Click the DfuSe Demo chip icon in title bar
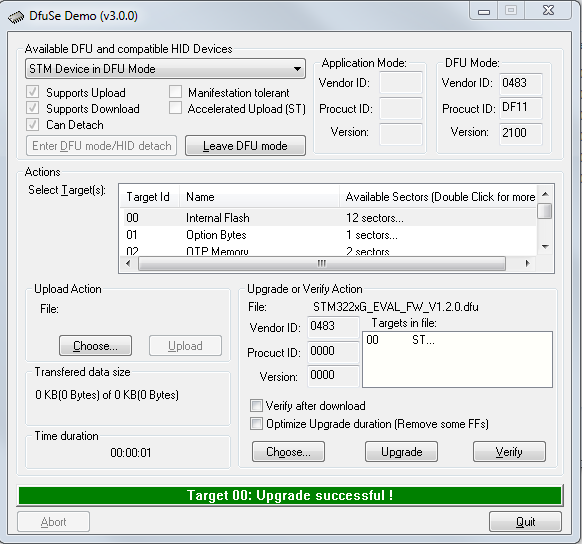Image resolution: width=582 pixels, height=544 pixels. 16,17
